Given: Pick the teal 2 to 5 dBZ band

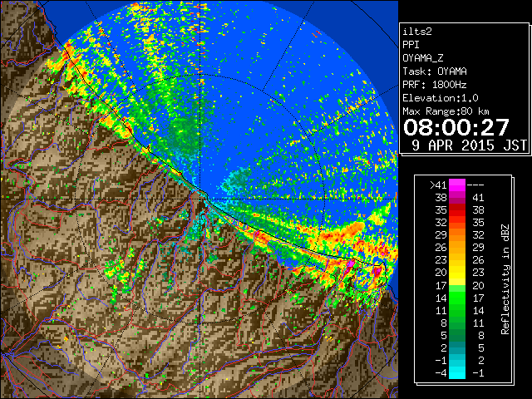Looking at the screenshot, I should 457,347.
